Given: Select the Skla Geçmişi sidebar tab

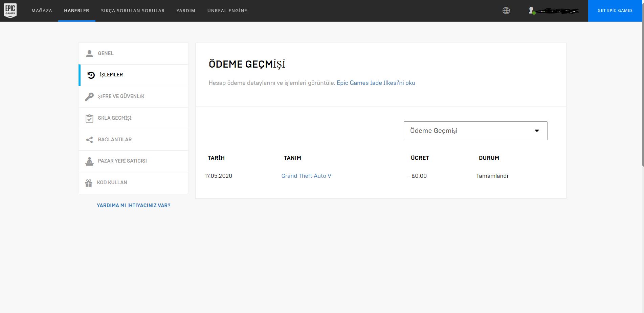Looking at the screenshot, I should coord(133,118).
